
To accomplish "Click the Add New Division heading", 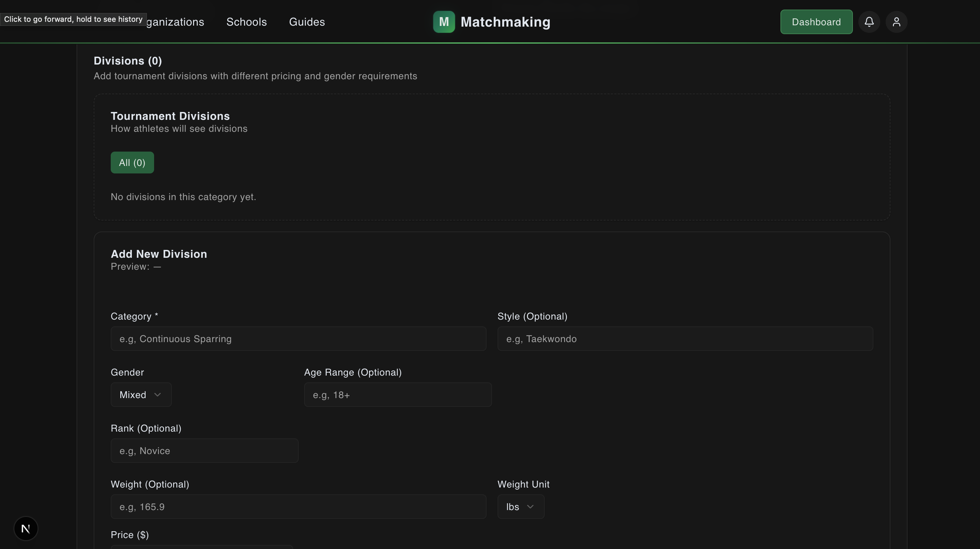I will pyautogui.click(x=159, y=254).
